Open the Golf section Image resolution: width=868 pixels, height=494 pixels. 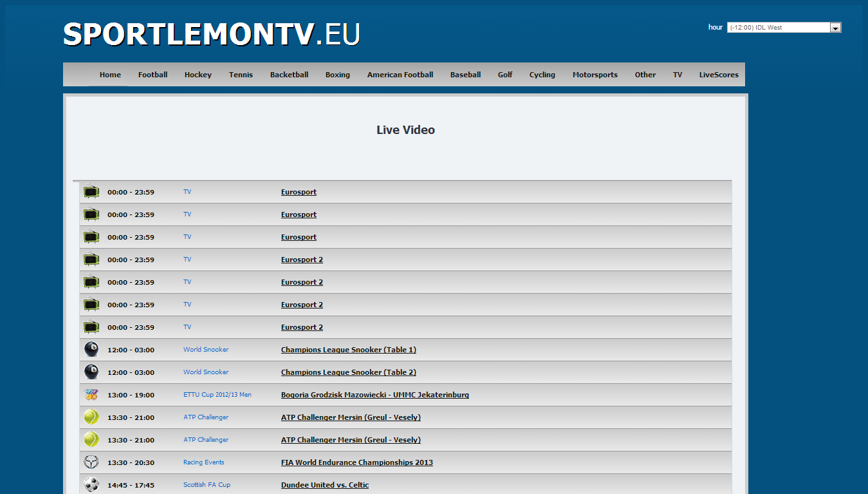(505, 75)
